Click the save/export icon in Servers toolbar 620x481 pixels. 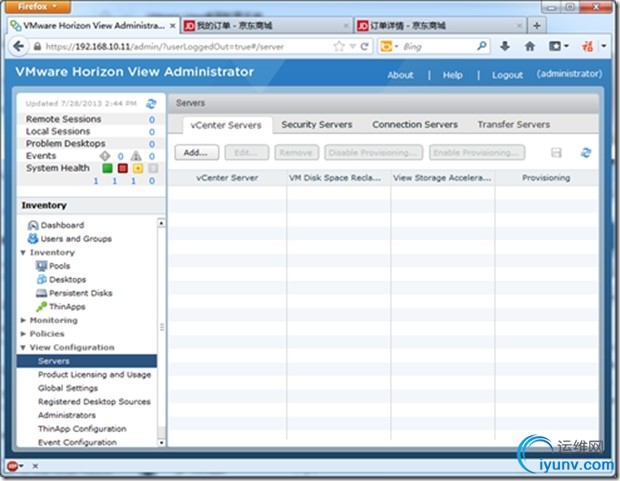(556, 153)
